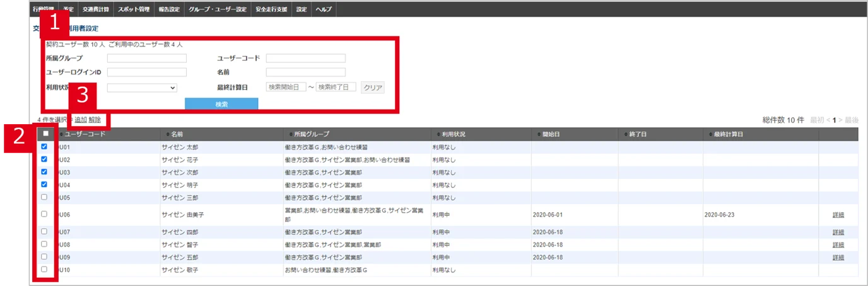Focus the 所属グループ input field
Image resolution: width=868 pixels, height=286 pixels.
[147, 58]
